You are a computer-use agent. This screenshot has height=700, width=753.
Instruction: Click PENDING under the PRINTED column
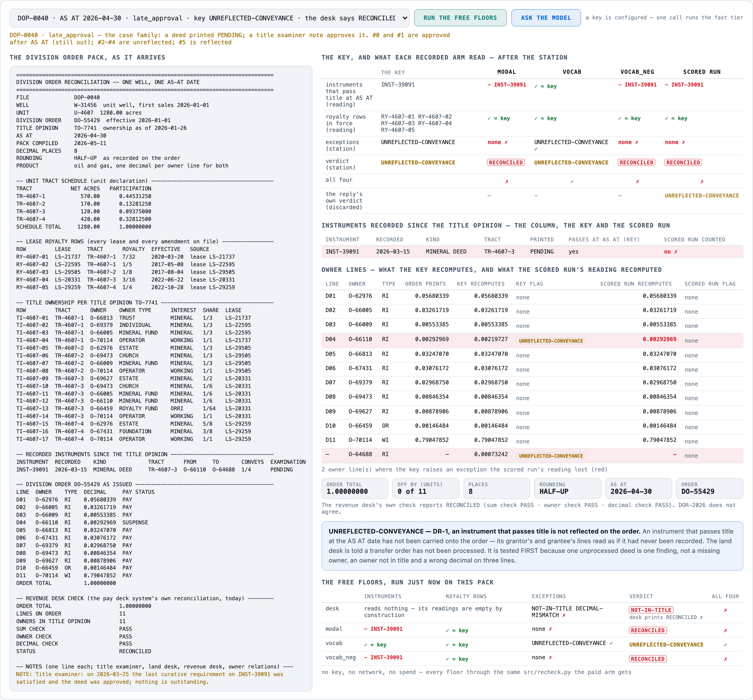542,251
